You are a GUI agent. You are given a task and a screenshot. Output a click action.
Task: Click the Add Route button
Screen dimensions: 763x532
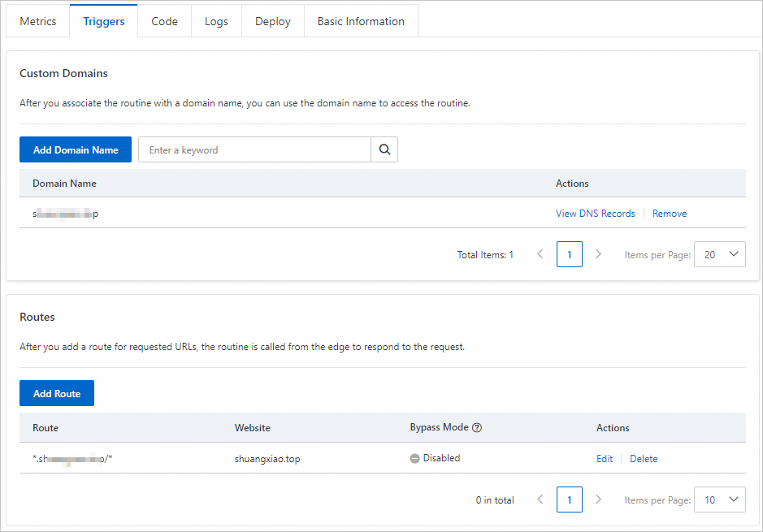[x=56, y=393]
